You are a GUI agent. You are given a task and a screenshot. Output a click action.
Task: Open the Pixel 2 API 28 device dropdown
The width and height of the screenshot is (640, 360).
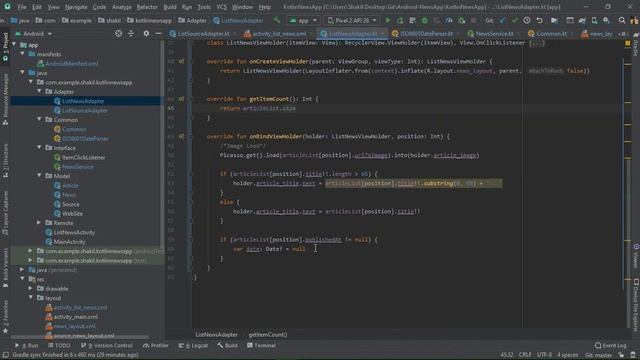pos(352,20)
